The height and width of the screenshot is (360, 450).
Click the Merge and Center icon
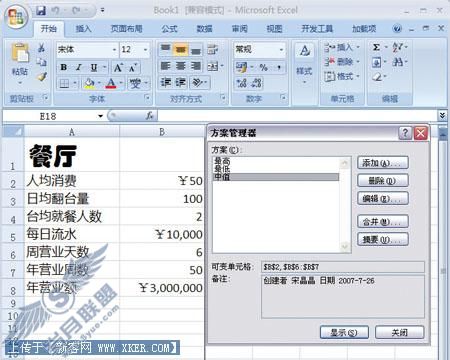point(212,66)
